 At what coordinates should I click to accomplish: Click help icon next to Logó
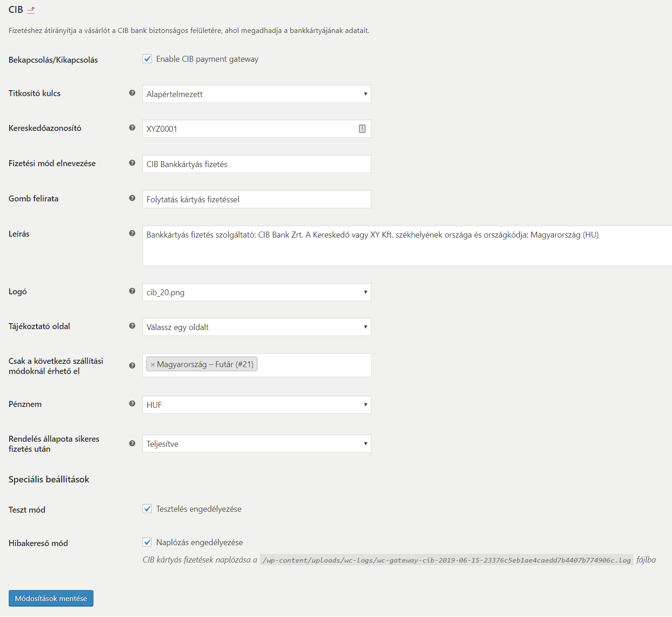pyautogui.click(x=132, y=291)
